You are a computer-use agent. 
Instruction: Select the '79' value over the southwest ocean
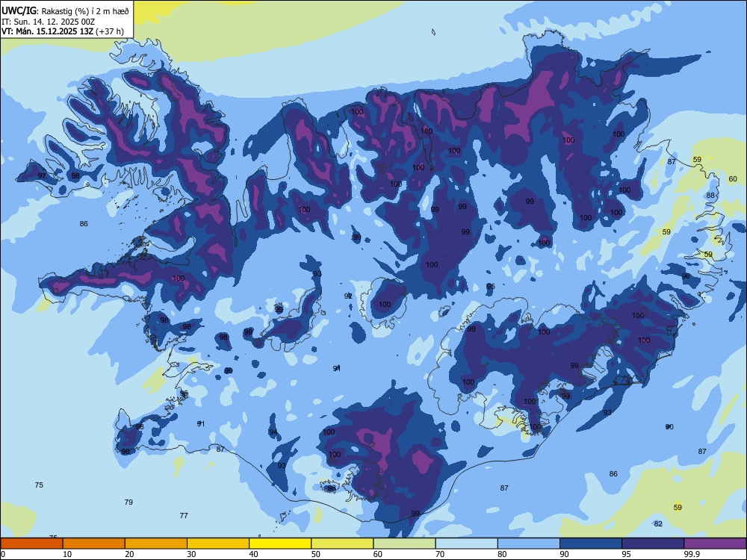(x=128, y=502)
